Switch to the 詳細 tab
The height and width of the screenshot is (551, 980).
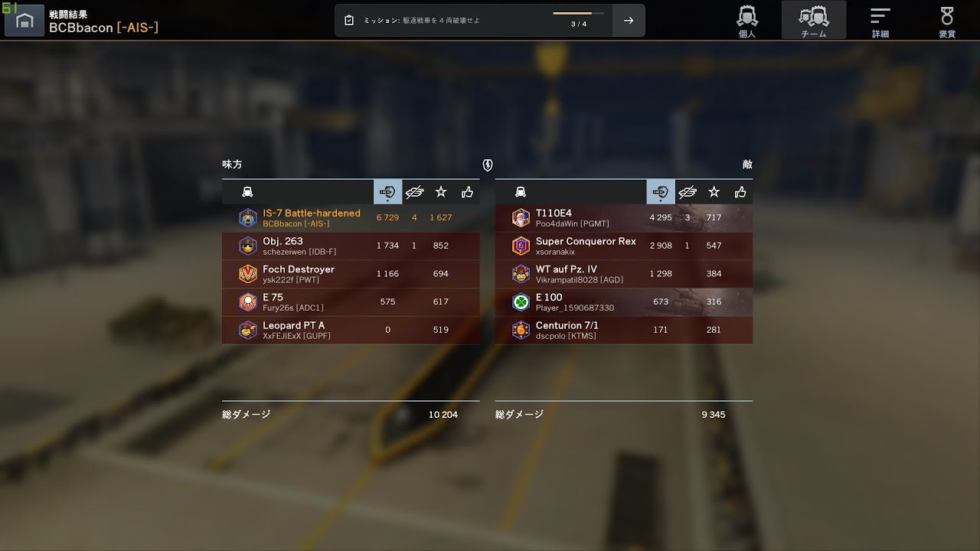880,21
